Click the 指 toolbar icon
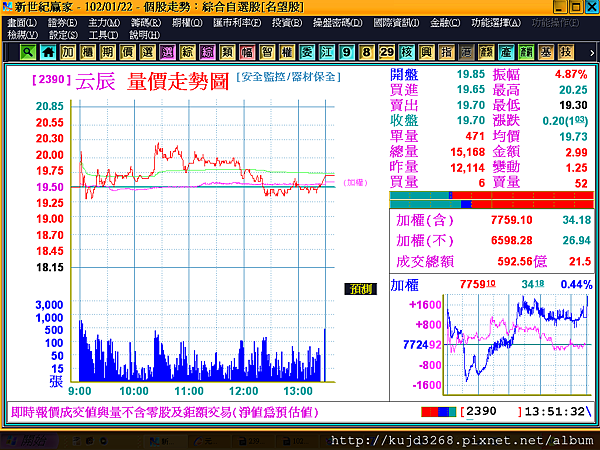The image size is (600, 450). click(x=446, y=52)
